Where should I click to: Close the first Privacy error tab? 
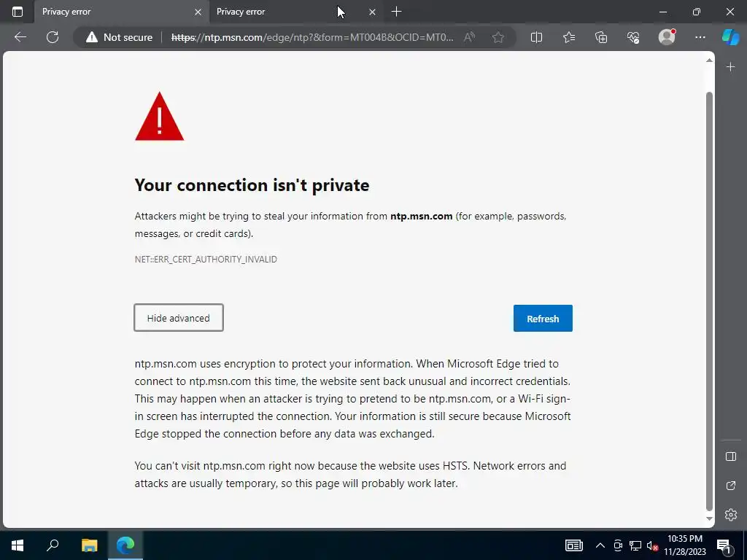198,12
